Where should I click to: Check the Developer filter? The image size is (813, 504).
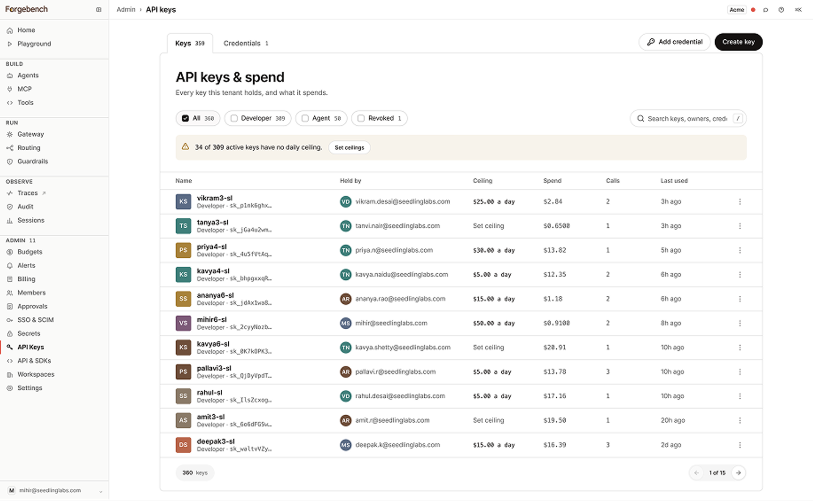pos(234,118)
